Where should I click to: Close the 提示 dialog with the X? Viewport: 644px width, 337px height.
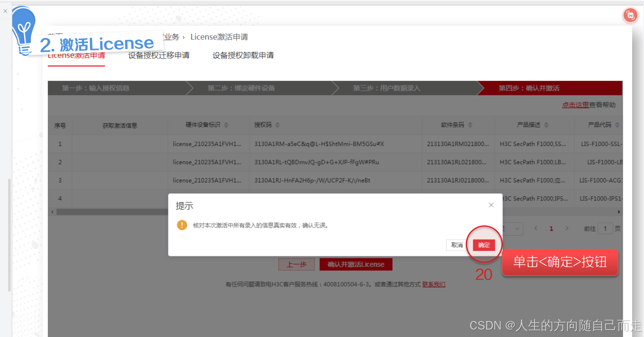tap(491, 205)
